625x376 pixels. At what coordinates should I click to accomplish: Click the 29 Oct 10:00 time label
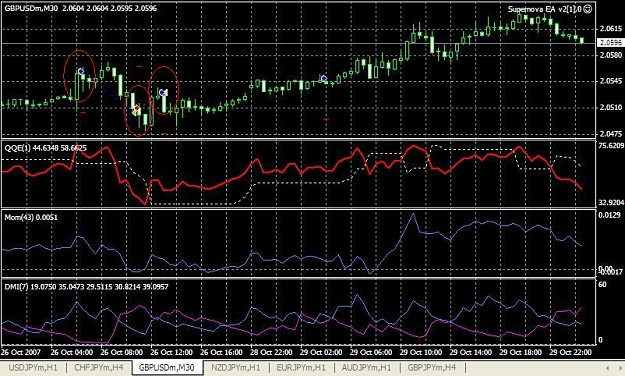pos(421,352)
